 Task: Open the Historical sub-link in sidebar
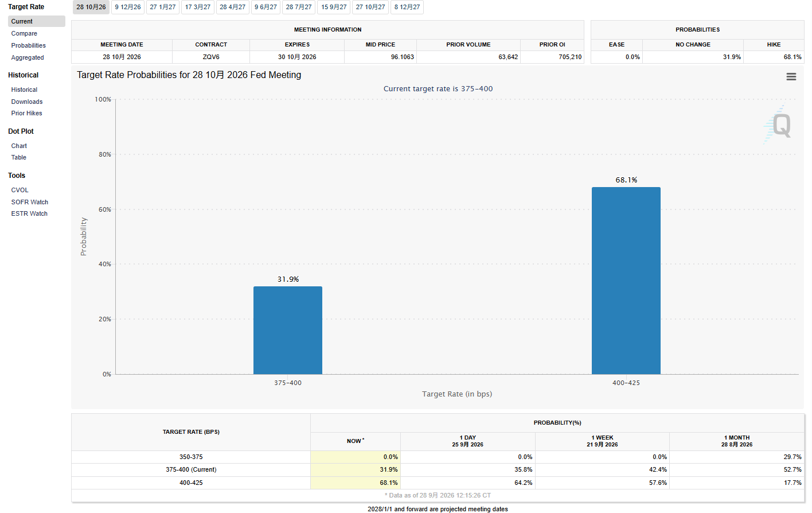pyautogui.click(x=24, y=90)
